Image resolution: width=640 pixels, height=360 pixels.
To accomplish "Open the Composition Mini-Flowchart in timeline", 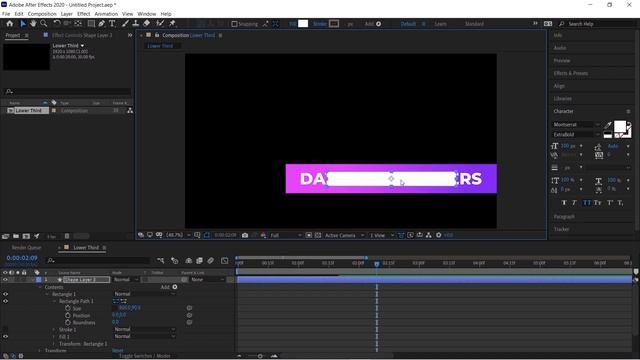I will [x=160, y=260].
